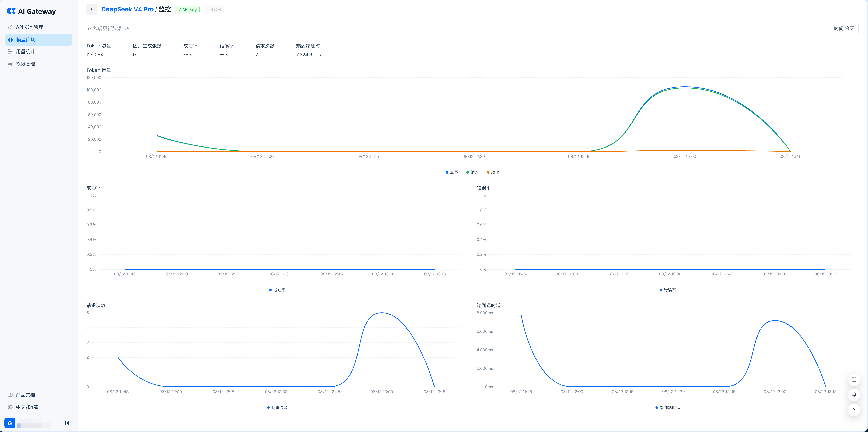
Task: Click the API Key green tag
Action: pyautogui.click(x=187, y=10)
